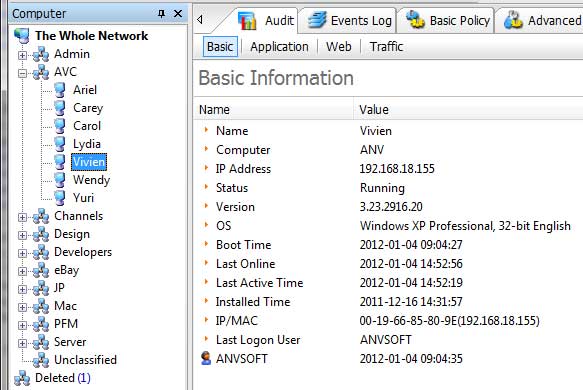Viewport: 583px width, 390px height.
Task: Expand the Server group
Action: pos(22,343)
